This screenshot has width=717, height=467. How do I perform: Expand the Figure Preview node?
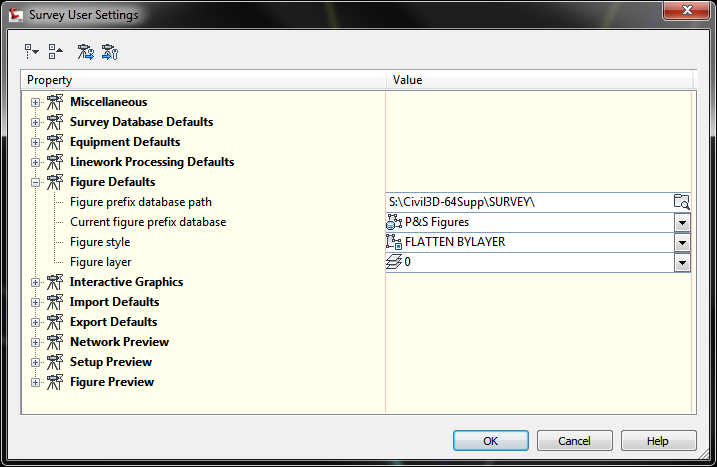(35, 382)
